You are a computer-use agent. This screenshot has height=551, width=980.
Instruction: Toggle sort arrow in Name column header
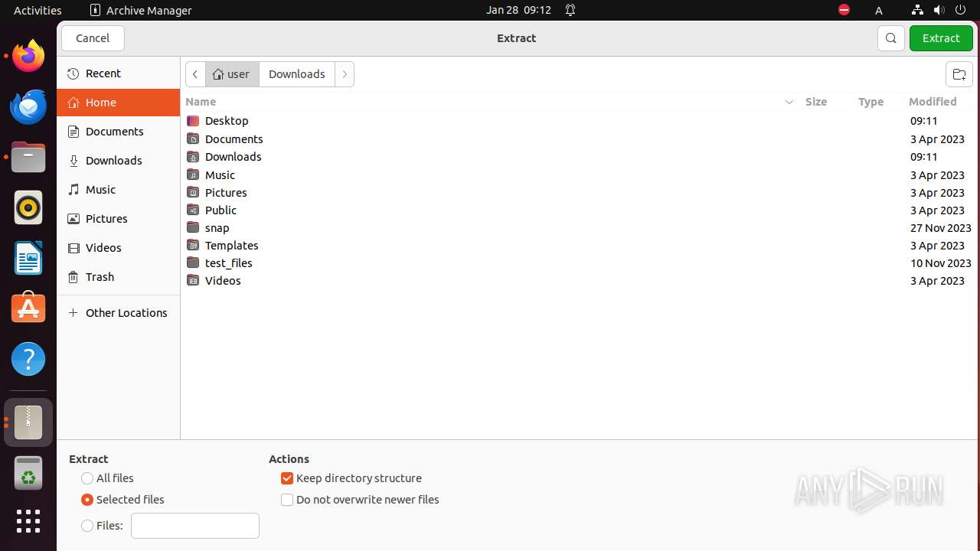coord(789,102)
